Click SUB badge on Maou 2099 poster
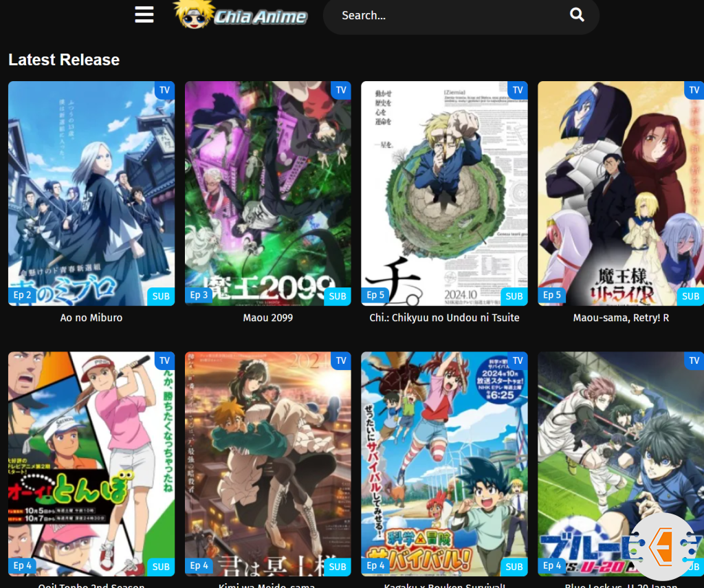Screen dimensions: 704x588 pyautogui.click(x=338, y=296)
